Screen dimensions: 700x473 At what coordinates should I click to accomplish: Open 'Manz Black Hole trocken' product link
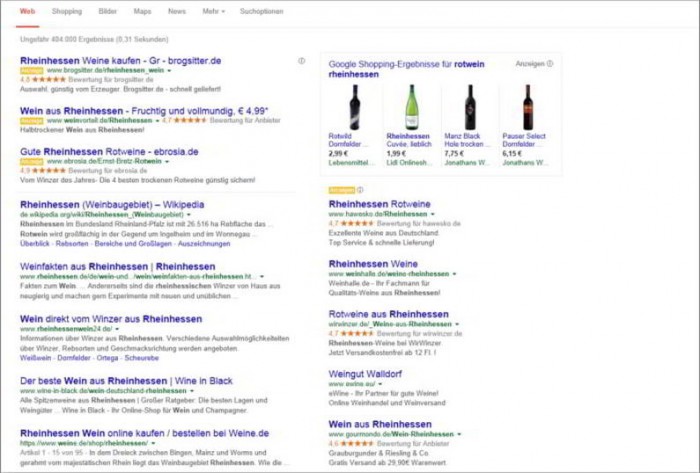pyautogui.click(x=467, y=140)
